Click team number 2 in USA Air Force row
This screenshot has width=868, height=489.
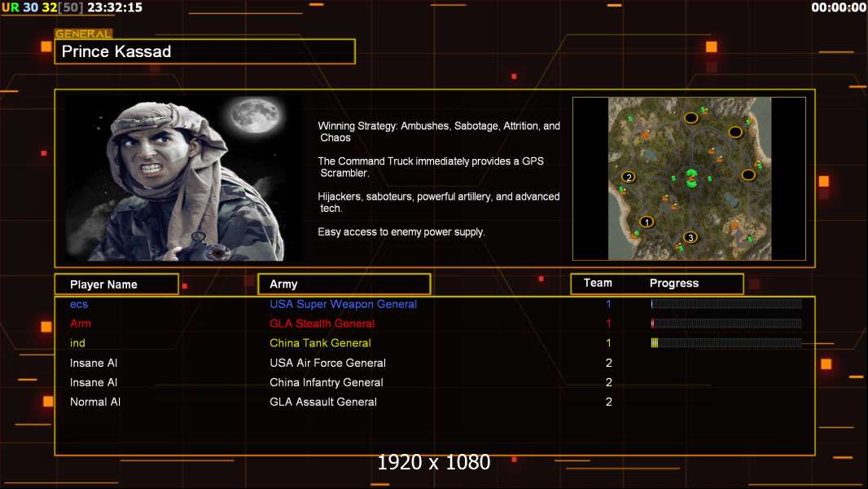coord(608,363)
